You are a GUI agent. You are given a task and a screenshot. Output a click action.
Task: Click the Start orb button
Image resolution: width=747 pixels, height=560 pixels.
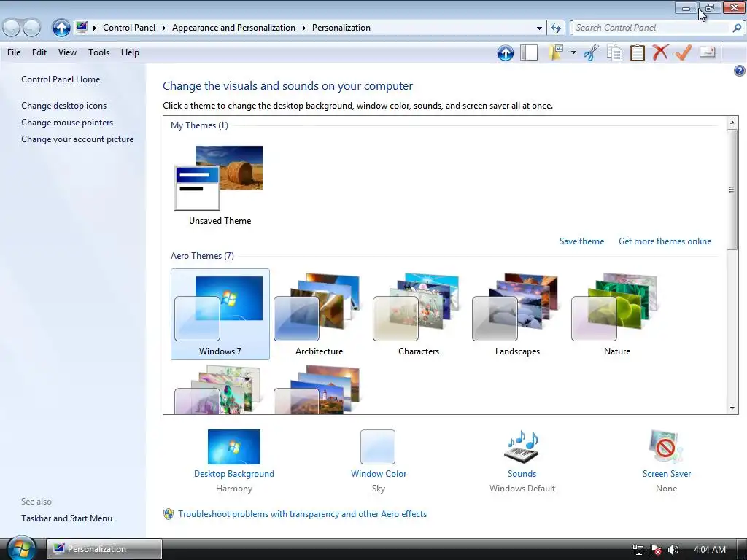[20, 548]
